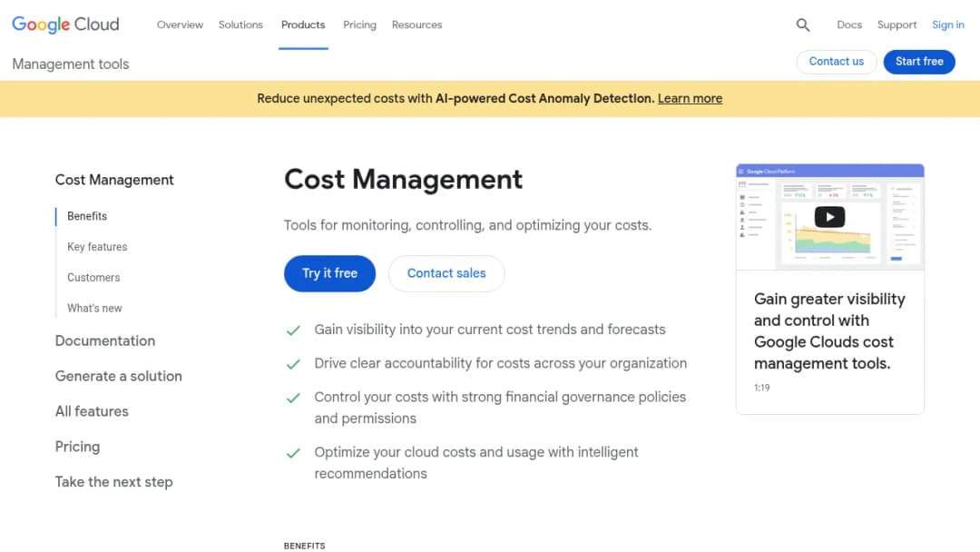Viewport: 980px width, 552px height.
Task: Click the Contact us button
Action: tap(837, 61)
